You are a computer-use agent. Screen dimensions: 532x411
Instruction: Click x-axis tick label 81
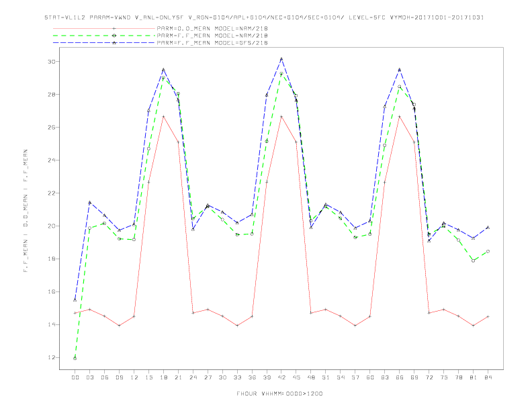(x=474, y=377)
